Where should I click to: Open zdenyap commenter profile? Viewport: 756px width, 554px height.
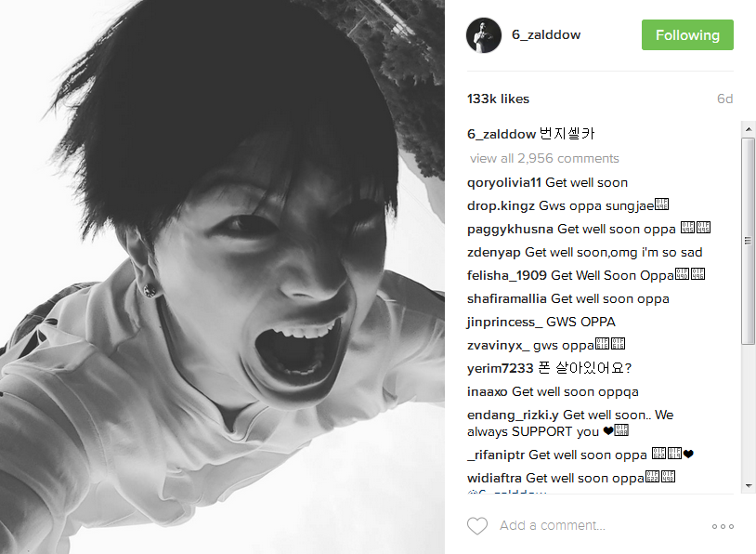pos(494,253)
